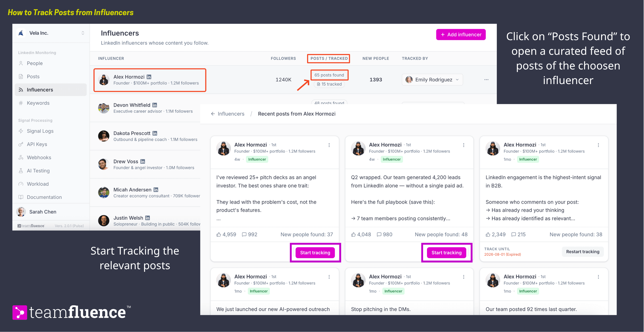Click the Add influencer button
Image resolution: width=644 pixels, height=332 pixels.
461,34
